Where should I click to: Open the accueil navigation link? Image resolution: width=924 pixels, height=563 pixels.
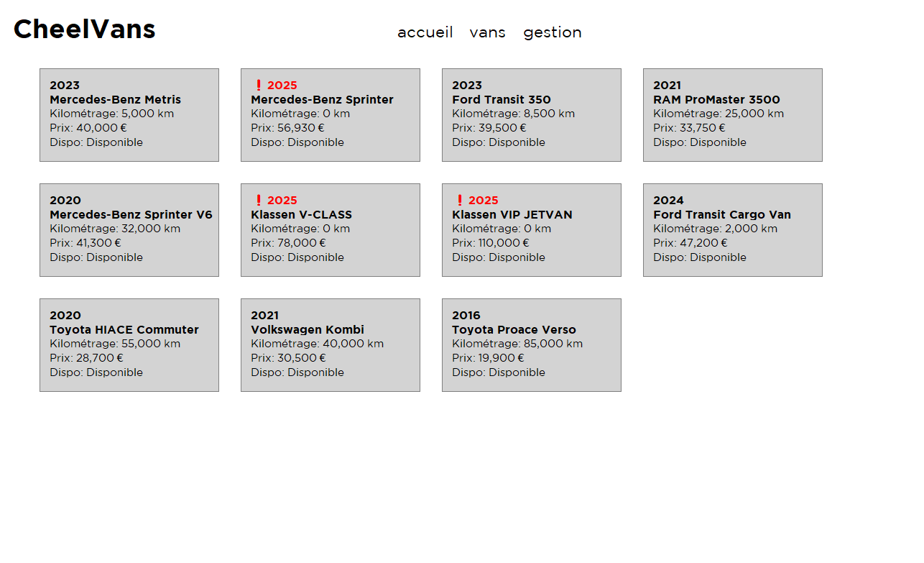pos(425,32)
